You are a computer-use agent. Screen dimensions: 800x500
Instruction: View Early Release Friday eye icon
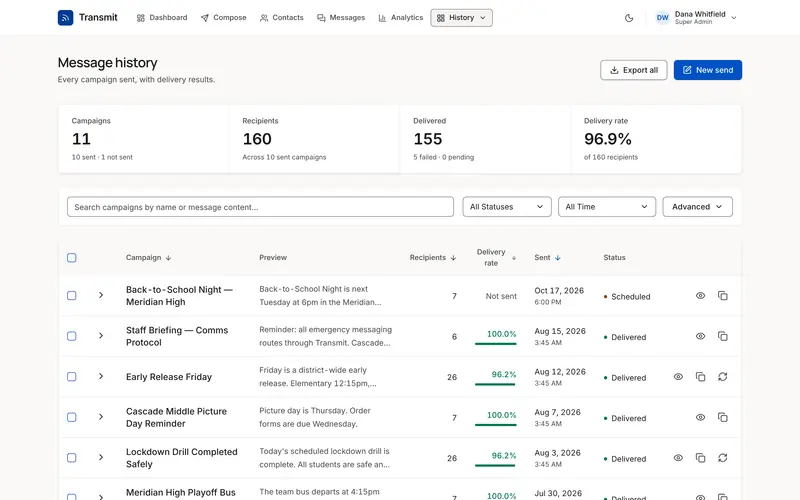coord(678,377)
